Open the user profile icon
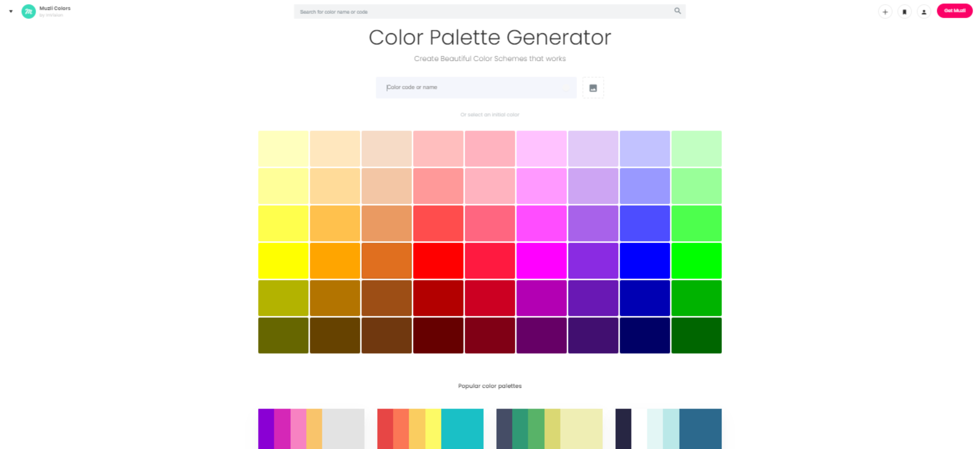980x449 pixels. point(924,12)
